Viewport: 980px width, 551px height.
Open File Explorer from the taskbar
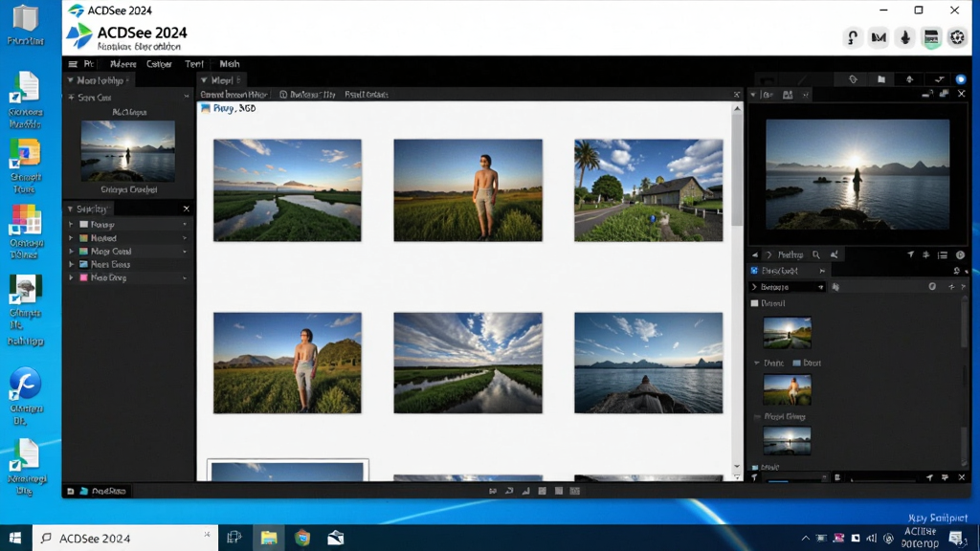click(x=269, y=538)
